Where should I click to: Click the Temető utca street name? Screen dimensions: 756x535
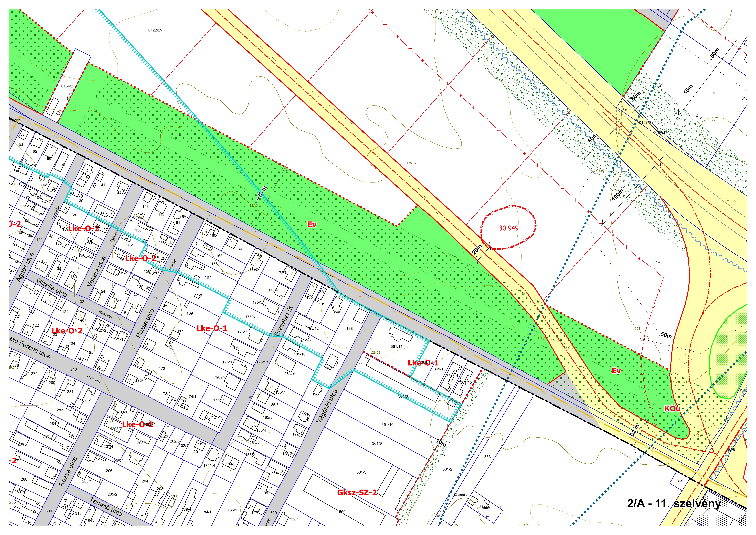click(106, 507)
